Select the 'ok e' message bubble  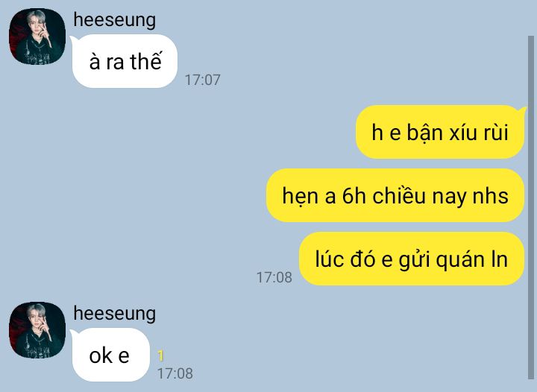pyautogui.click(x=110, y=355)
